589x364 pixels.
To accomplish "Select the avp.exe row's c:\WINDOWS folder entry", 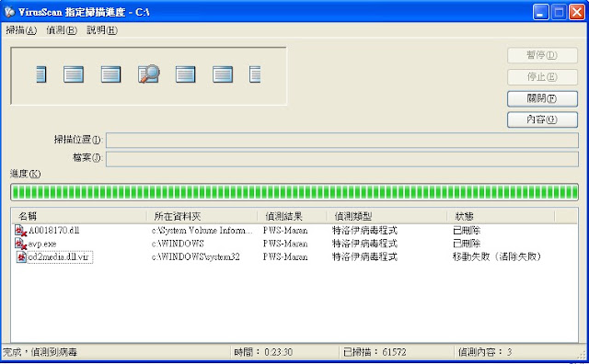I will click(x=178, y=244).
